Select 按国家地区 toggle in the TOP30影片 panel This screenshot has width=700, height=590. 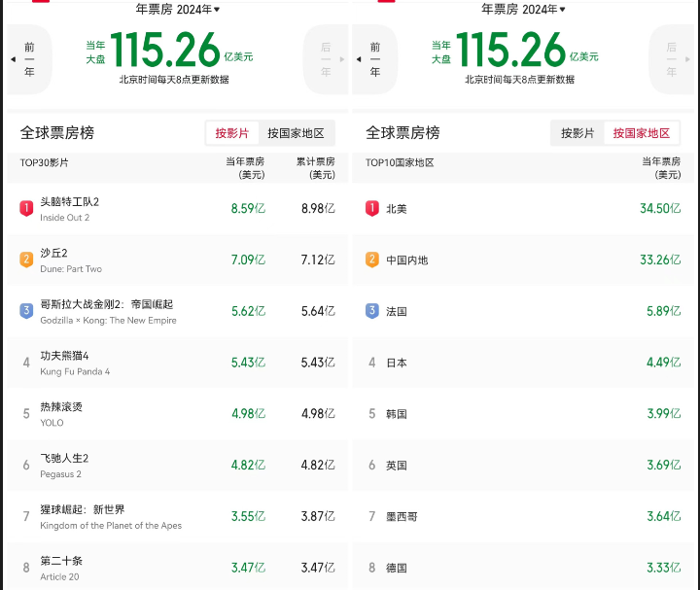tap(296, 133)
